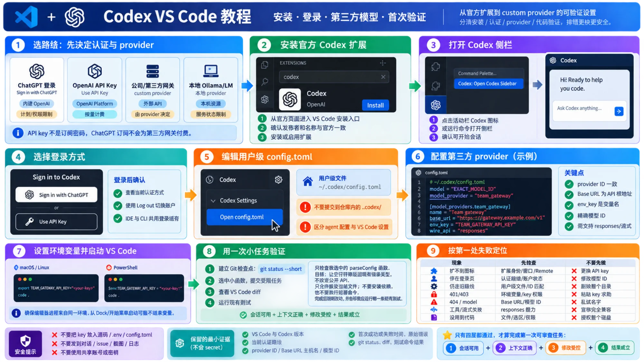The height and width of the screenshot is (362, 644).
Task: Click the home icon beside 用户级文件
Action: (308, 181)
